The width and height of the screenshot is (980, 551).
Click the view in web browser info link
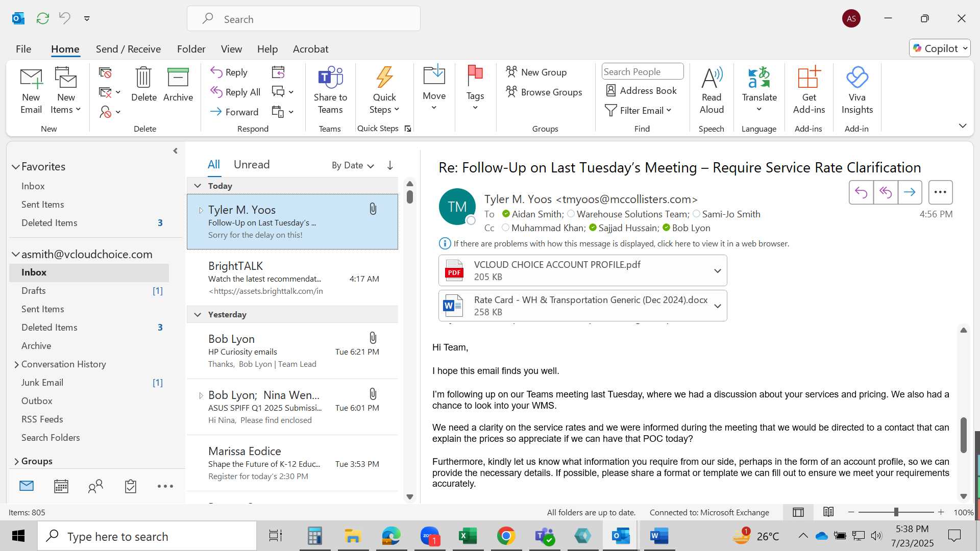[621, 243]
